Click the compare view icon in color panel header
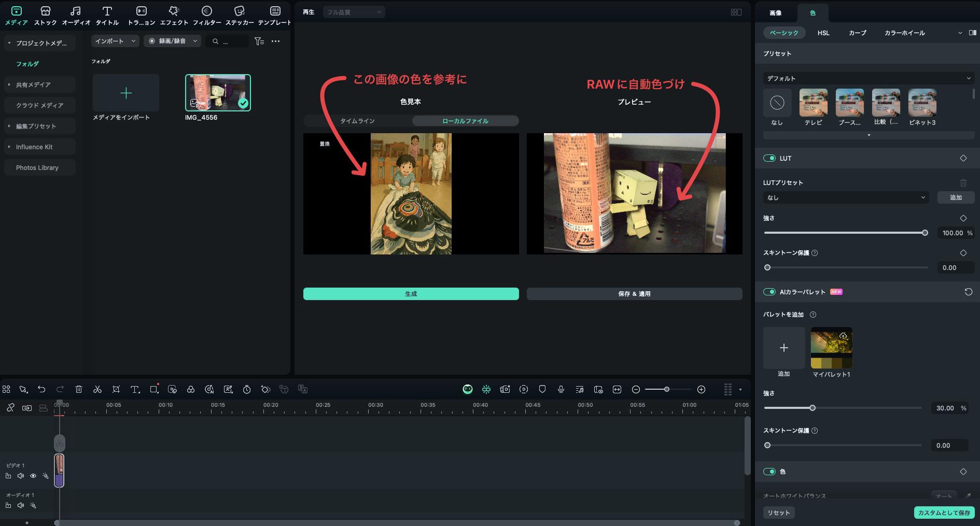Screen dimensions: 980x526 pos(972,33)
